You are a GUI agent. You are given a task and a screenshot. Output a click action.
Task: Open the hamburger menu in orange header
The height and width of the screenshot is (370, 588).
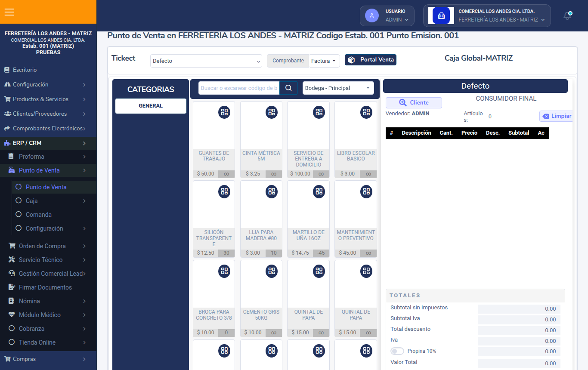[x=9, y=12]
